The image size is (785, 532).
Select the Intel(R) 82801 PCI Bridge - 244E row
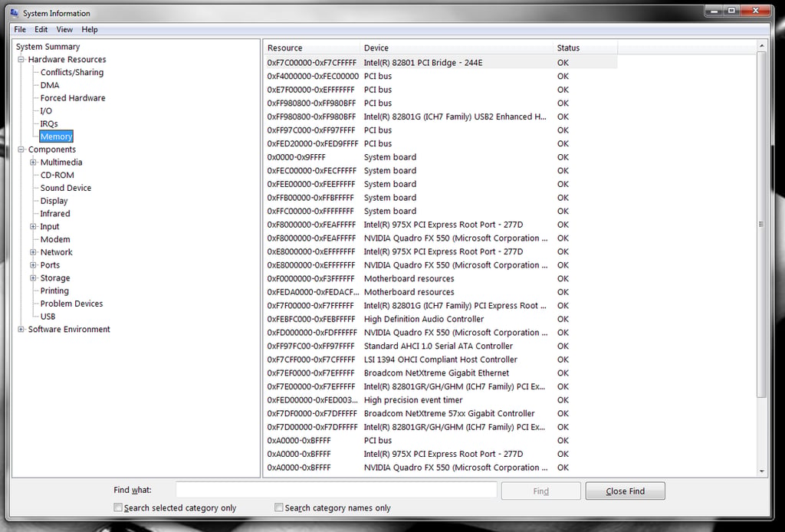click(441, 63)
